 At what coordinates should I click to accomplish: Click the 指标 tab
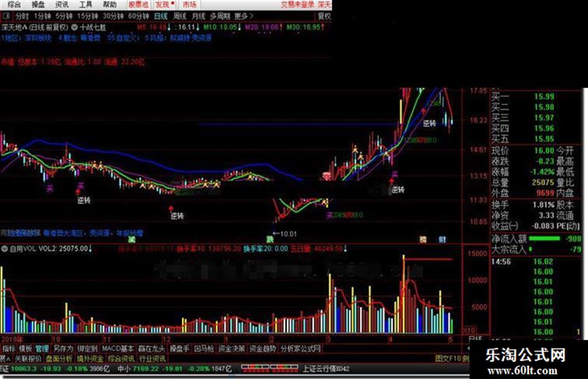(x=8, y=349)
